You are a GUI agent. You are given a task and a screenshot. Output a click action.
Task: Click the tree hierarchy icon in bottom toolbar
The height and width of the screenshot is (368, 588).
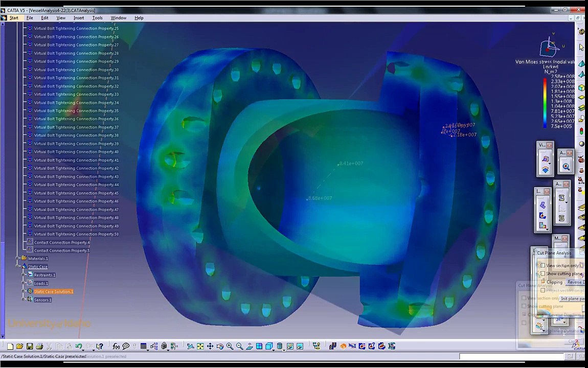click(316, 346)
